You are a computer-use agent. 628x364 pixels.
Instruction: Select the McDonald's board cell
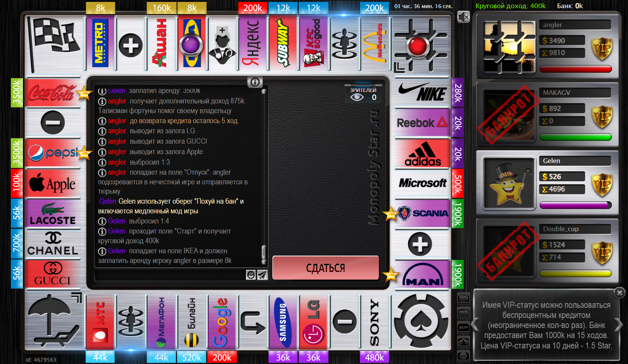click(375, 43)
